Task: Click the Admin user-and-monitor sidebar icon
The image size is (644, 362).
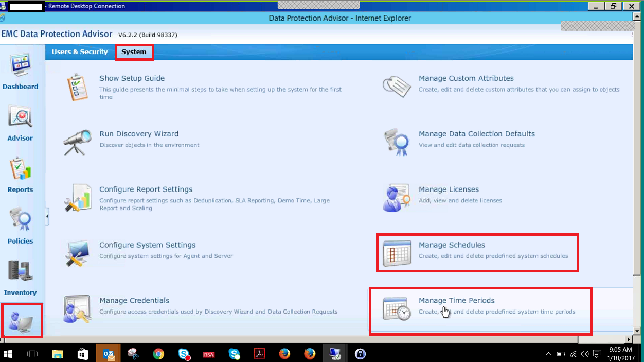Action: point(21,321)
